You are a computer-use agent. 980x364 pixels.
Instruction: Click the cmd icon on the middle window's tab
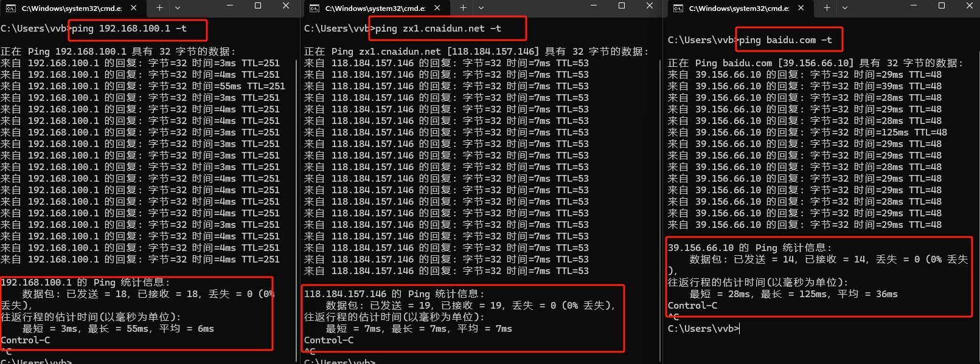(x=314, y=9)
